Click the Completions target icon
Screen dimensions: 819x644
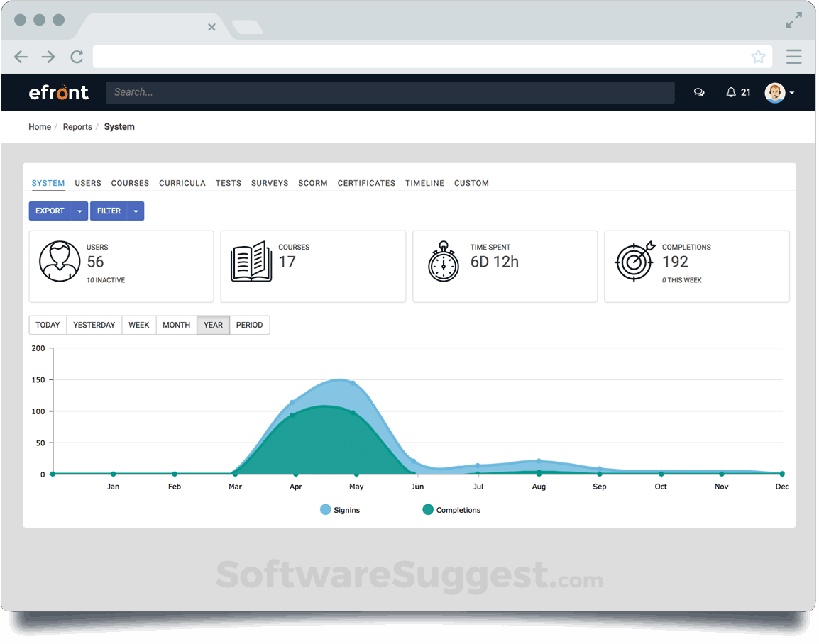[x=634, y=261]
